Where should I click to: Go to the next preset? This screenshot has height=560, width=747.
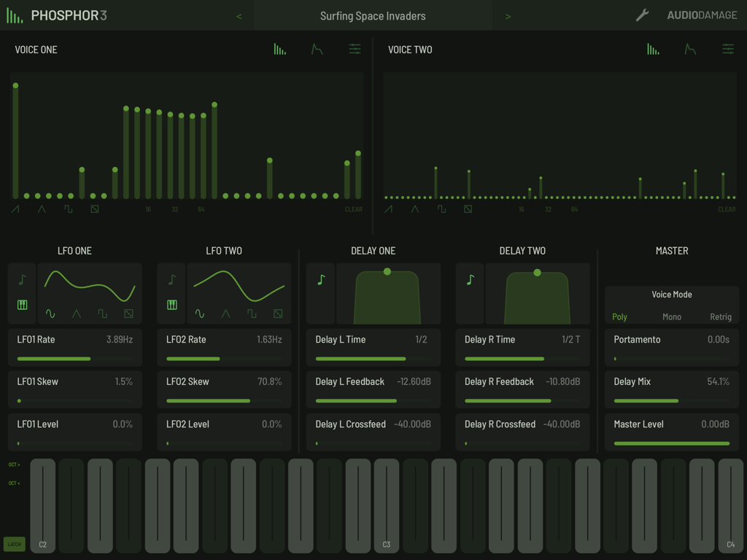click(x=508, y=16)
